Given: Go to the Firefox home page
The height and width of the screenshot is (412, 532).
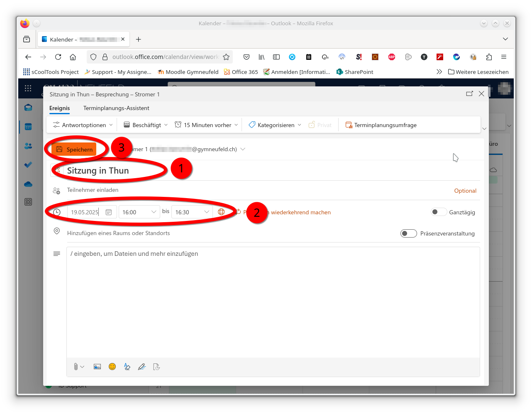Looking at the screenshot, I should pos(73,57).
